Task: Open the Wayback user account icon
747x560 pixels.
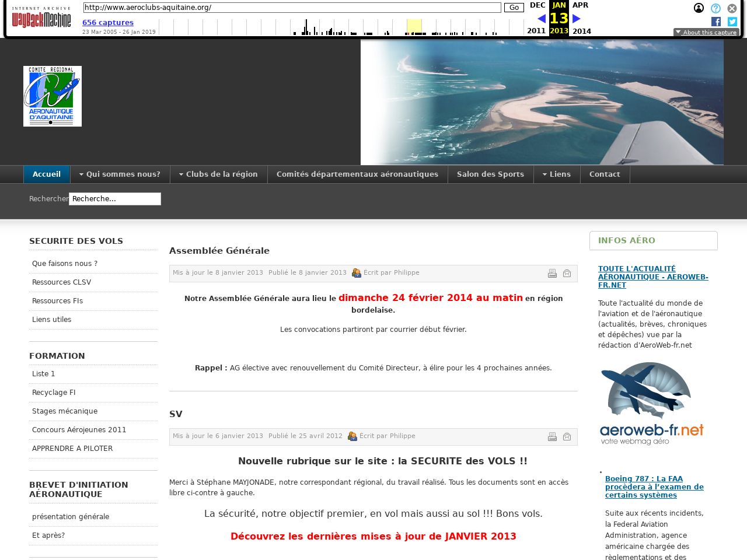Action: (x=699, y=8)
